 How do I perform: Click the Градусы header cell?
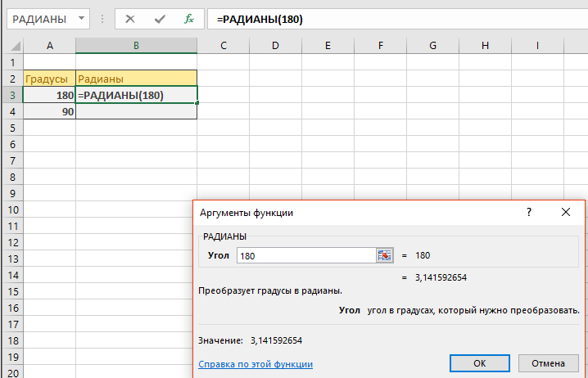point(49,79)
